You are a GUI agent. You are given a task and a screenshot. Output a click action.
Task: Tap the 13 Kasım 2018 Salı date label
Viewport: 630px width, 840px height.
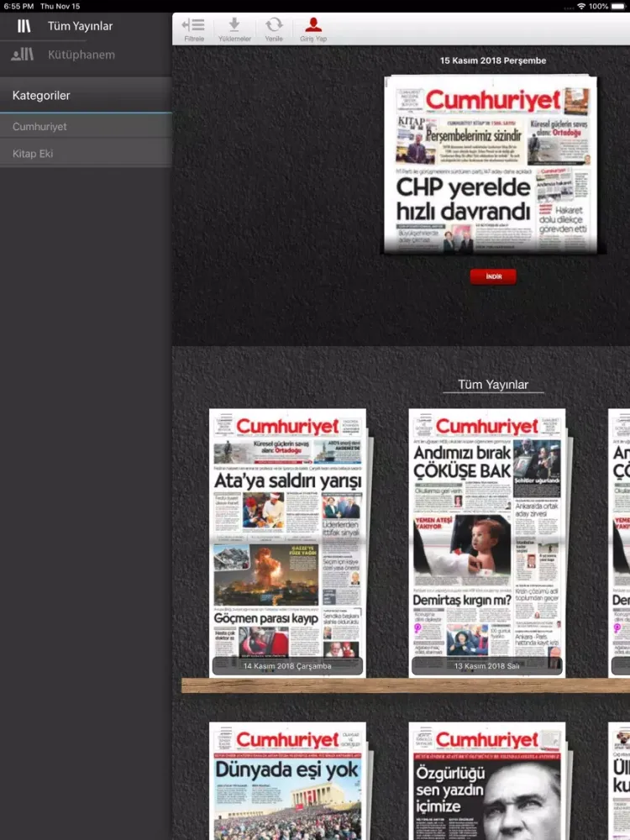486,666
